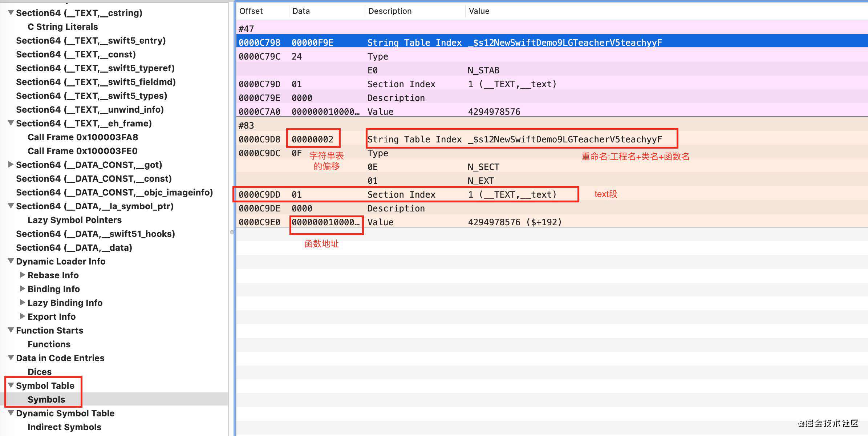
Task: Sort by Offset column header
Action: tap(251, 11)
